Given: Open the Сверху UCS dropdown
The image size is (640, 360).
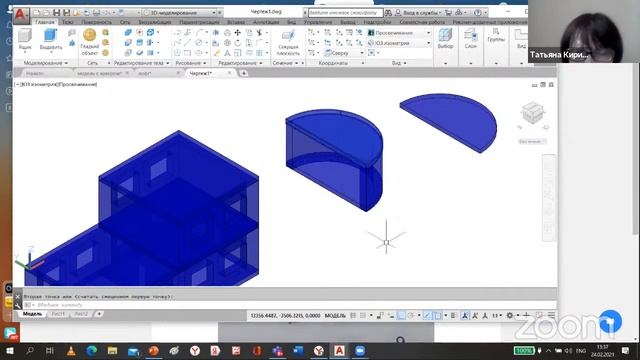Looking at the screenshot, I should click(344, 53).
